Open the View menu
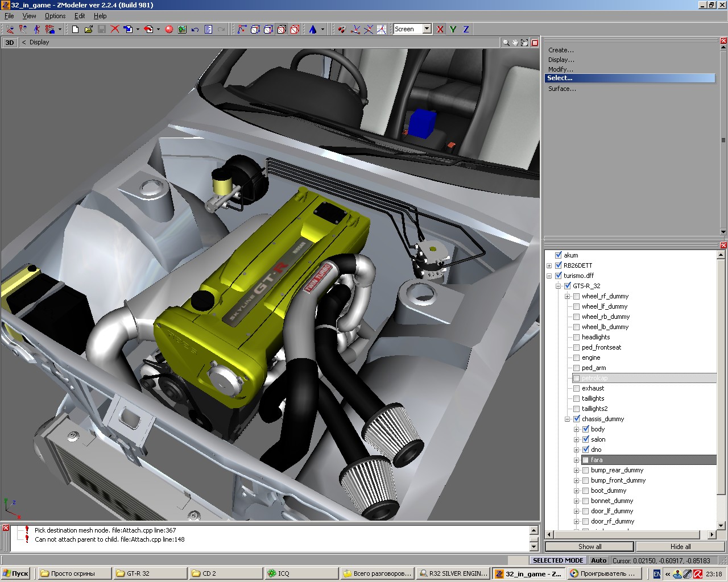728x582 pixels. pos(29,16)
